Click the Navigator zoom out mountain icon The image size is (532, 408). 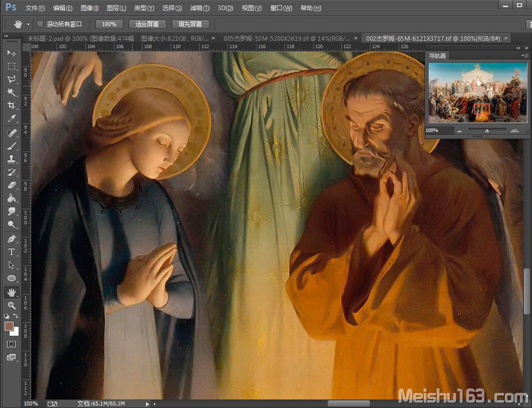click(459, 130)
